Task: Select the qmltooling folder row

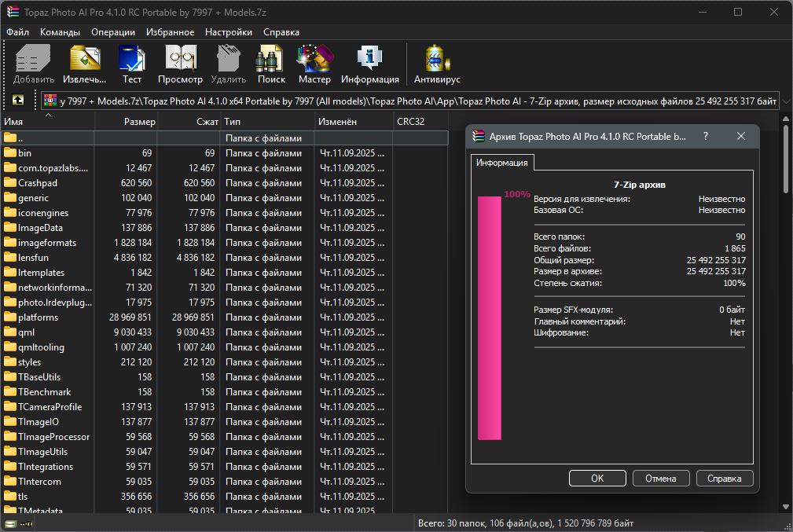Action: click(224, 347)
